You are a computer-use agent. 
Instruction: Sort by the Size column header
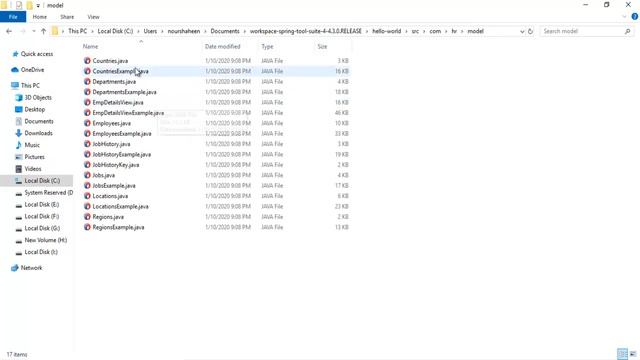(322, 47)
